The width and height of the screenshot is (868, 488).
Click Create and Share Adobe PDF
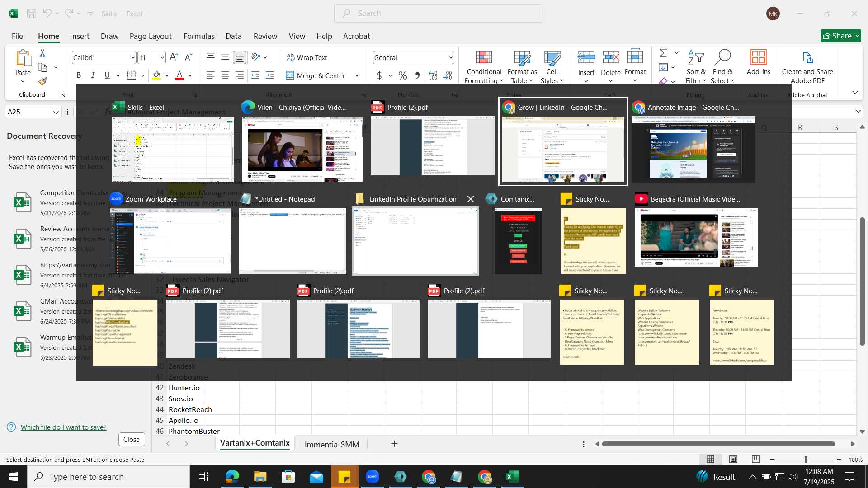[807, 67]
